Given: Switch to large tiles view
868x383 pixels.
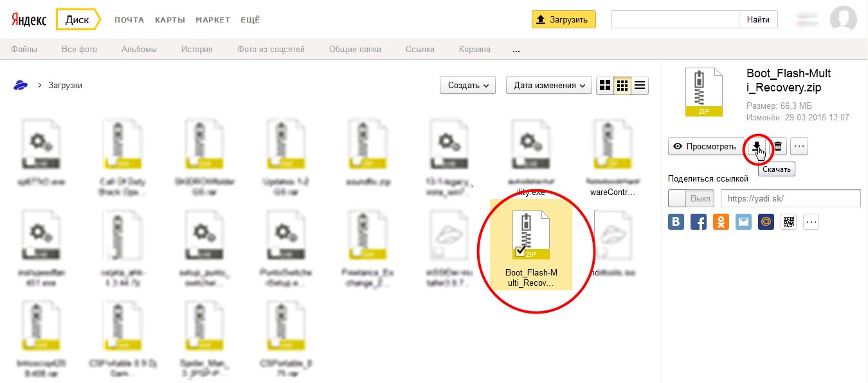Looking at the screenshot, I should (604, 85).
